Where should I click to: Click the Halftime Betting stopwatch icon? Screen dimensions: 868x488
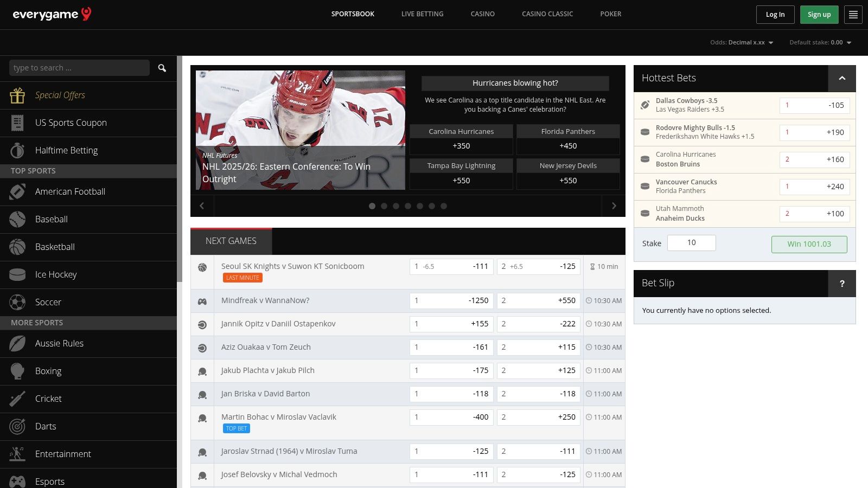point(17,150)
